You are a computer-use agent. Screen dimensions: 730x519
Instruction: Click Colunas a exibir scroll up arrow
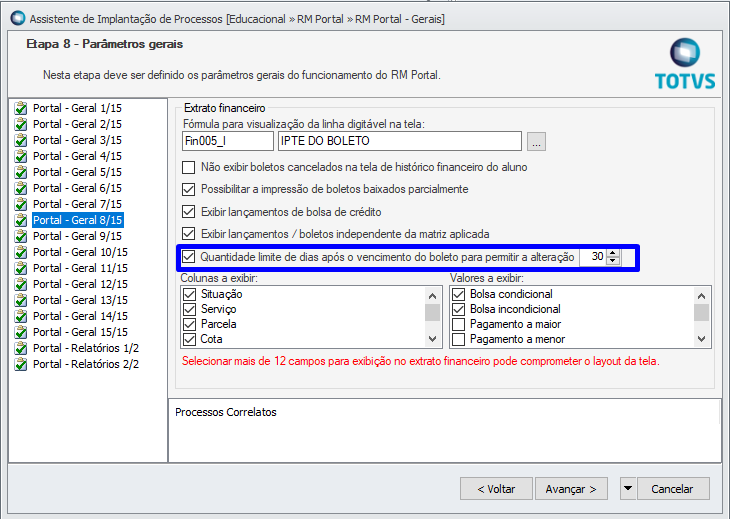(x=433, y=296)
